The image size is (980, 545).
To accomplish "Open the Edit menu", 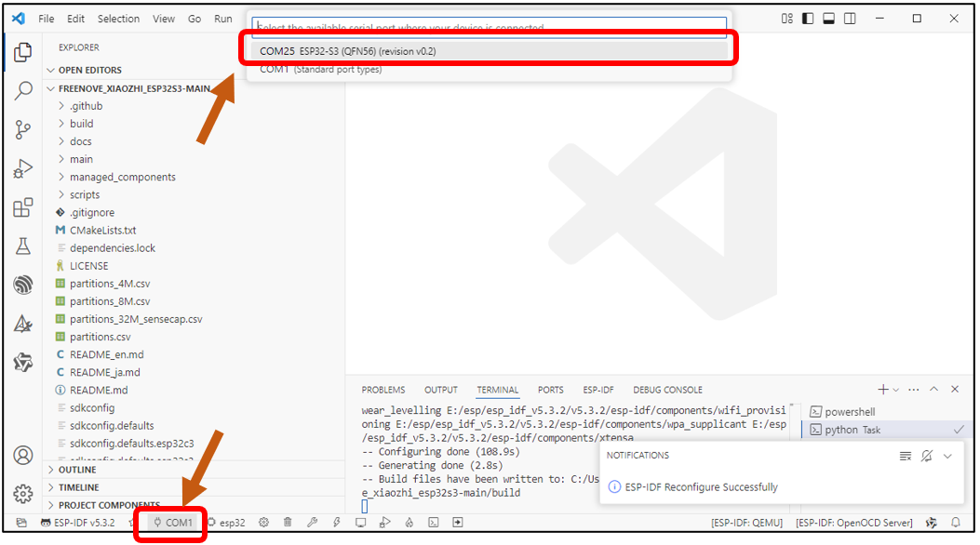I will point(75,19).
